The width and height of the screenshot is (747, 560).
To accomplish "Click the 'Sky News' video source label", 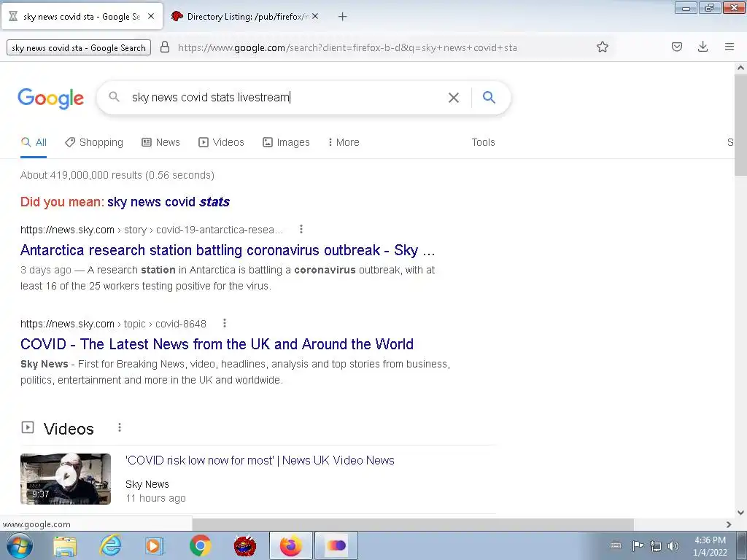I will [x=147, y=484].
